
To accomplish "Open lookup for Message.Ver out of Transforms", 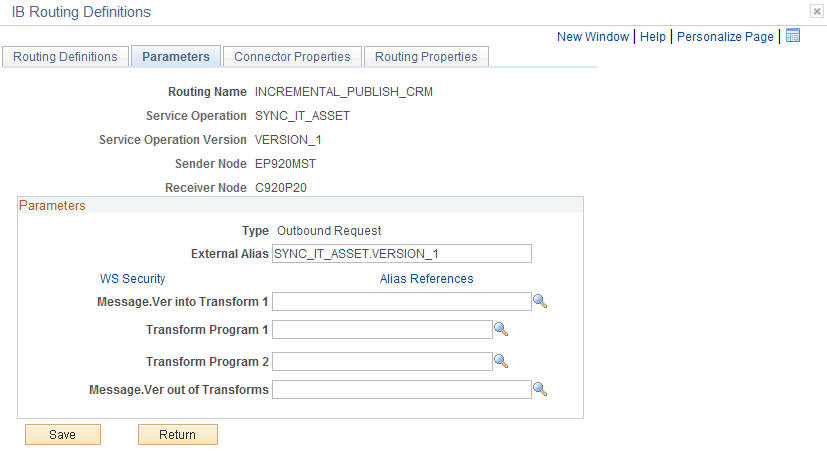I will pos(540,389).
